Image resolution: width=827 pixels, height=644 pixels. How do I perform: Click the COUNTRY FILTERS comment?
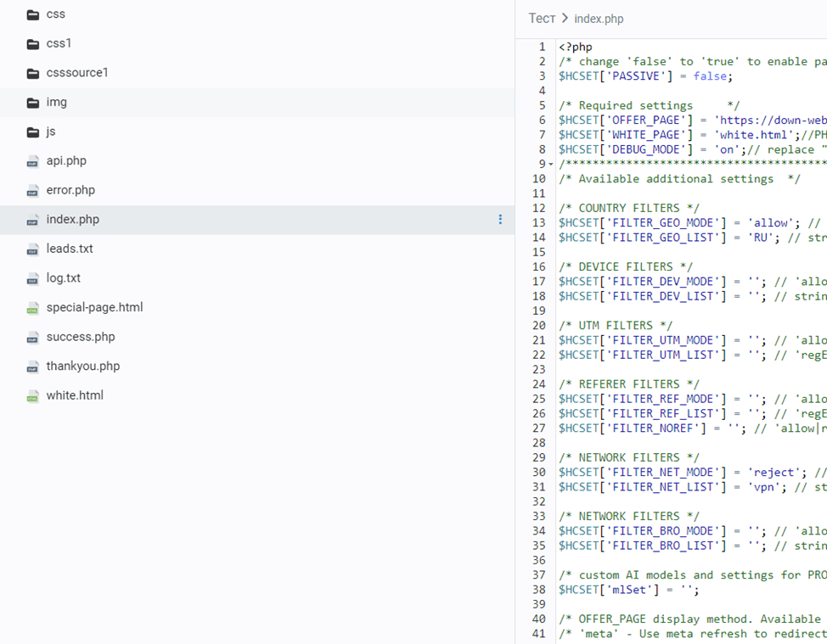[628, 208]
